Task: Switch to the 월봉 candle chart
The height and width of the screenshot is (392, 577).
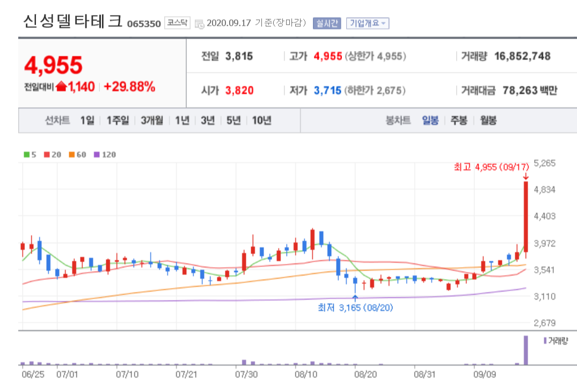Action: (x=488, y=120)
